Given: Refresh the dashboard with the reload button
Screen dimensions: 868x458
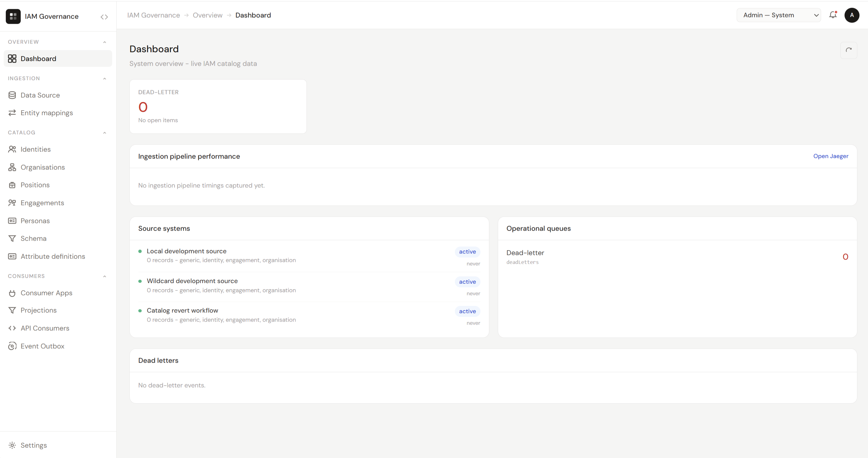Looking at the screenshot, I should tap(849, 50).
